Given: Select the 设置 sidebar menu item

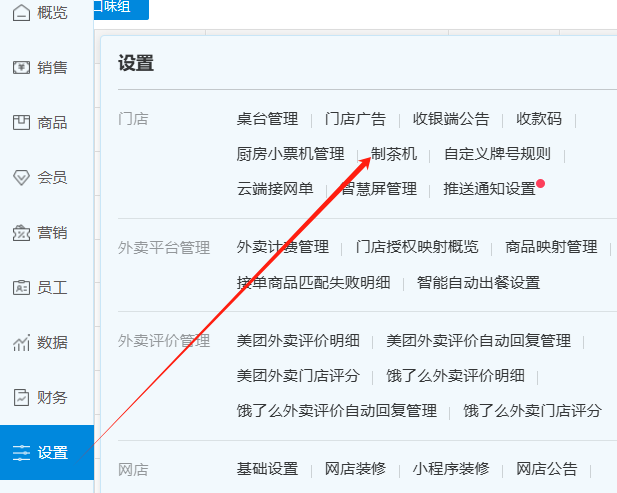Looking at the screenshot, I should (x=47, y=452).
